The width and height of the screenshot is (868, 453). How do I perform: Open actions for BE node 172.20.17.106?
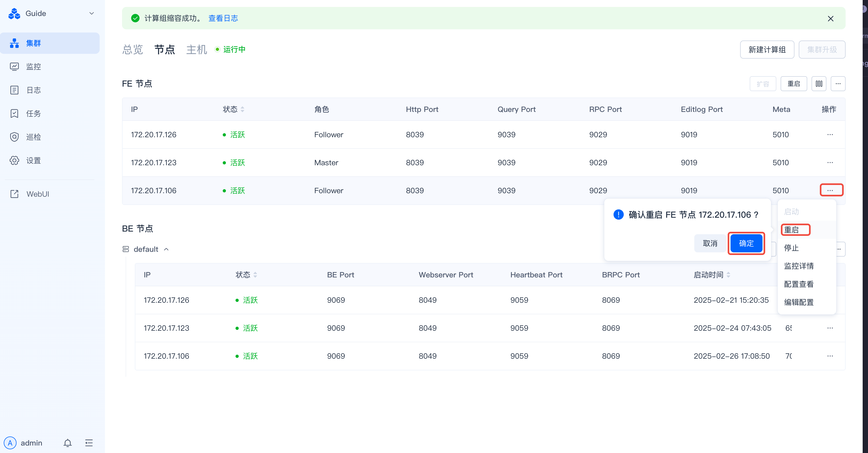coord(830,356)
